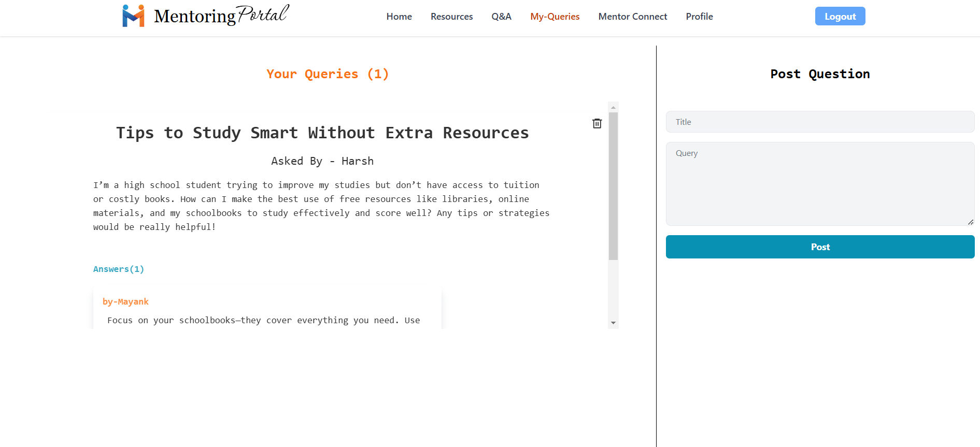The image size is (980, 447).
Task: Click the 'Your Queries (1)' heading
Action: [328, 74]
